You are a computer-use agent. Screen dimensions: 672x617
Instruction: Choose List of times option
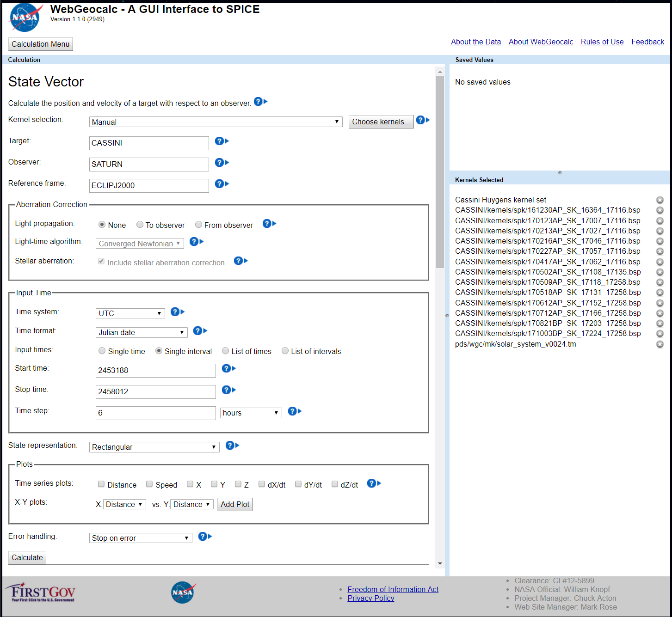225,351
